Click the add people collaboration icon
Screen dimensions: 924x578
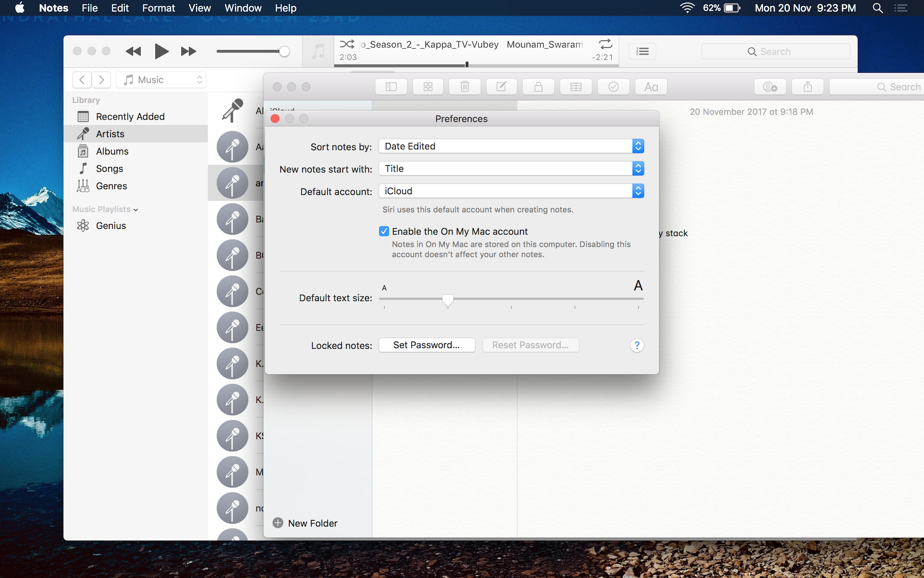(770, 87)
